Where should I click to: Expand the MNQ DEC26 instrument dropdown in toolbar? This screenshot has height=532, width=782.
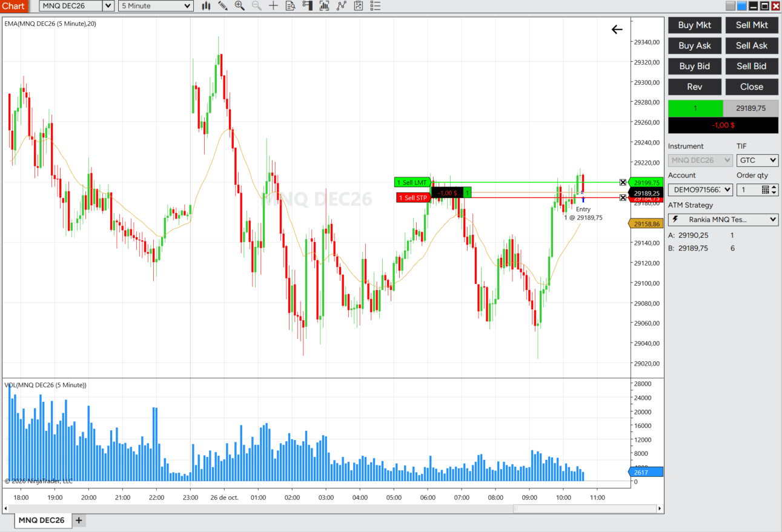point(108,6)
